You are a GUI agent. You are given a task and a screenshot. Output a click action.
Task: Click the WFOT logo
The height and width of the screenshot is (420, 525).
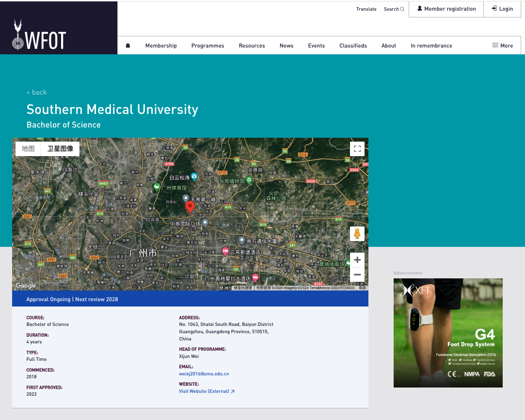[x=39, y=35]
